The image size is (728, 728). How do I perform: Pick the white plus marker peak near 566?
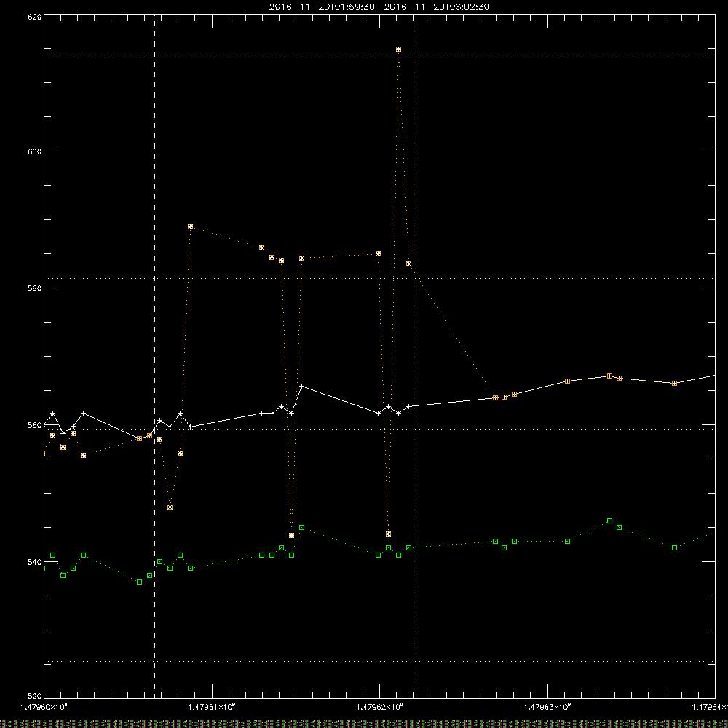point(302,387)
